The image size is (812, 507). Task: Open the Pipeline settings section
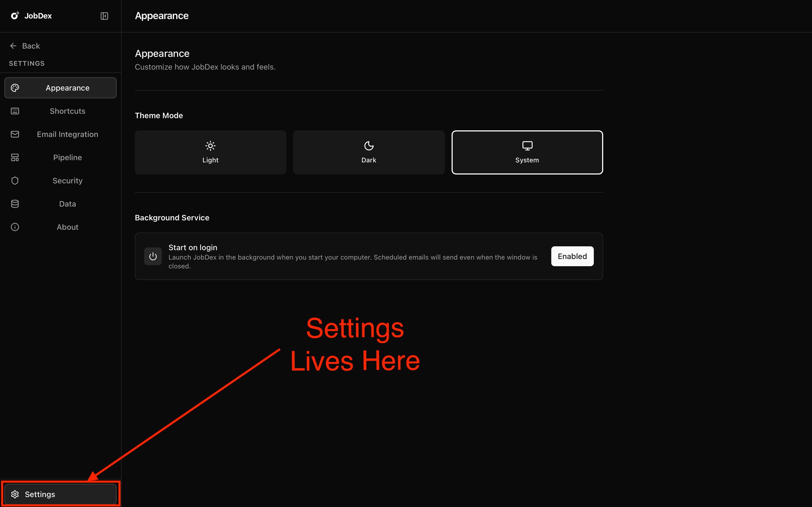click(x=60, y=157)
